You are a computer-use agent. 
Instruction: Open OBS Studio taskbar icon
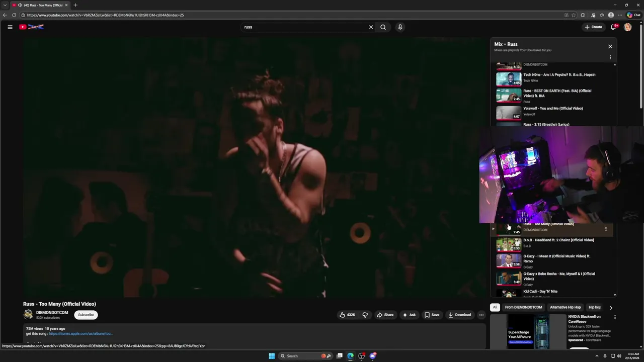(x=362, y=356)
